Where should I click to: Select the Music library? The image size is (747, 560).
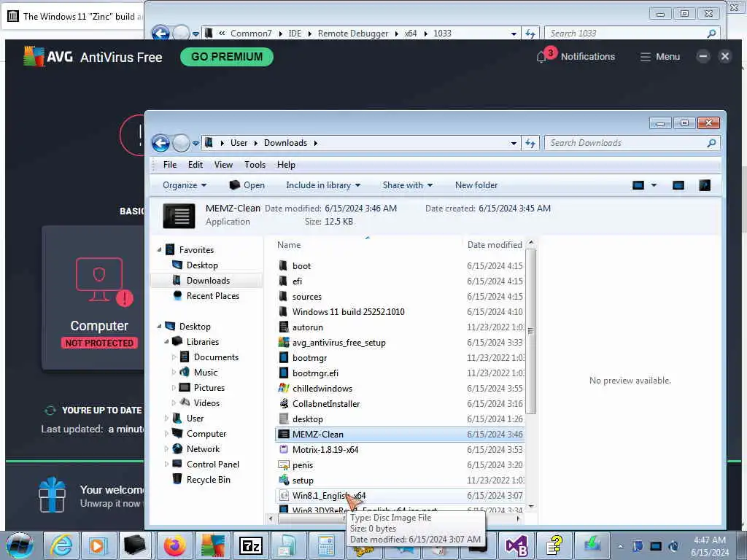[205, 373]
